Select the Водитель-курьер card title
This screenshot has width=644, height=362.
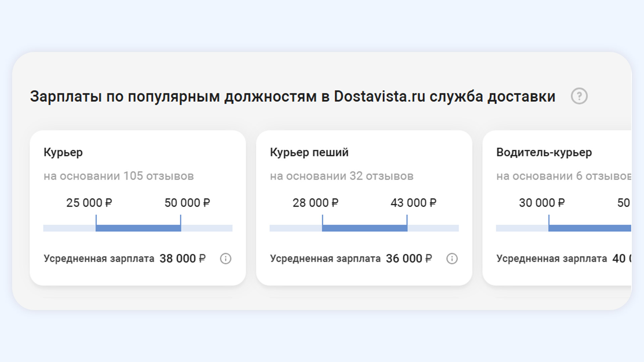point(544,153)
